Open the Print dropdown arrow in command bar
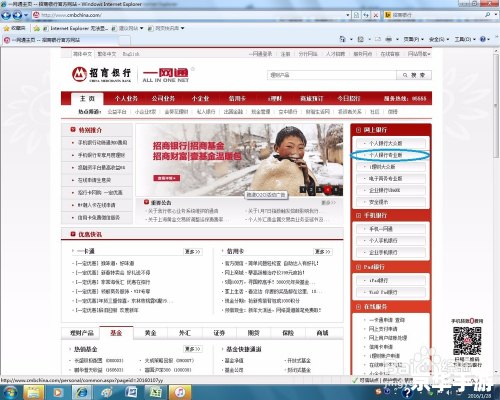The width and height of the screenshot is (500, 400). pyautogui.click(x=397, y=39)
